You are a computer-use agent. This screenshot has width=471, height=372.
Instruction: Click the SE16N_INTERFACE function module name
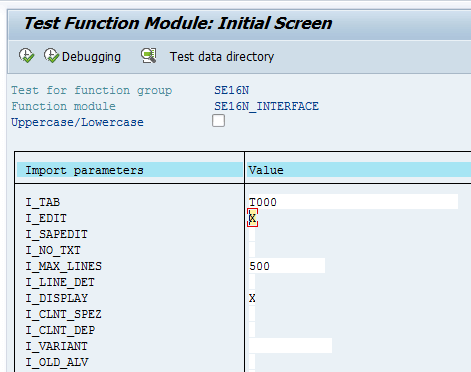pyautogui.click(x=266, y=106)
